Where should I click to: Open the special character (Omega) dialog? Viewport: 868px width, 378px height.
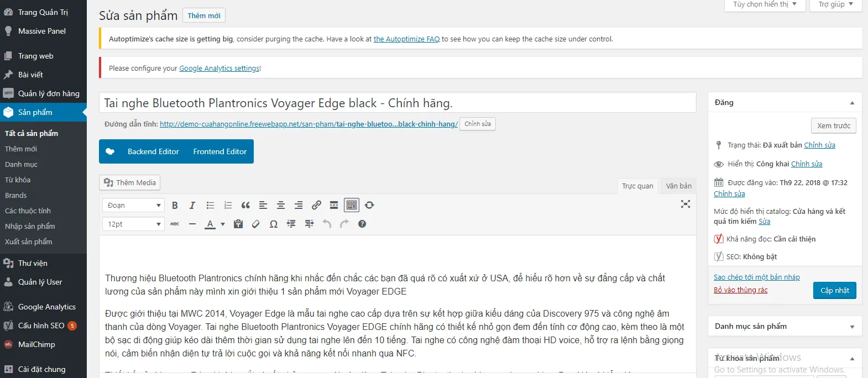274,224
